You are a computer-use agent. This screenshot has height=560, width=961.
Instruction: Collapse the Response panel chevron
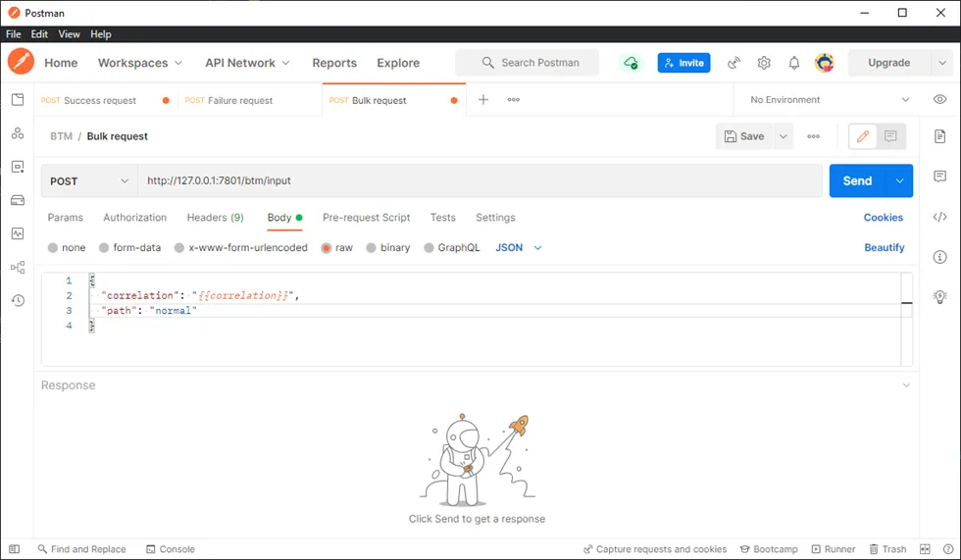pos(906,385)
